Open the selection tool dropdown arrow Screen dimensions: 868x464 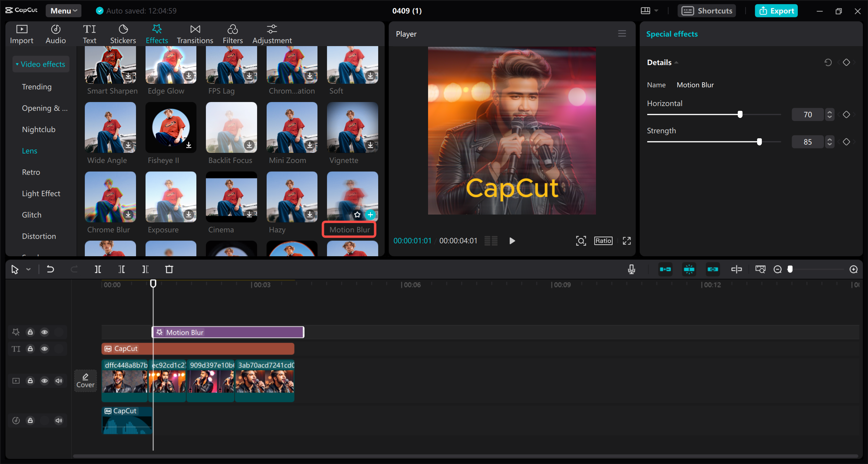pos(28,269)
